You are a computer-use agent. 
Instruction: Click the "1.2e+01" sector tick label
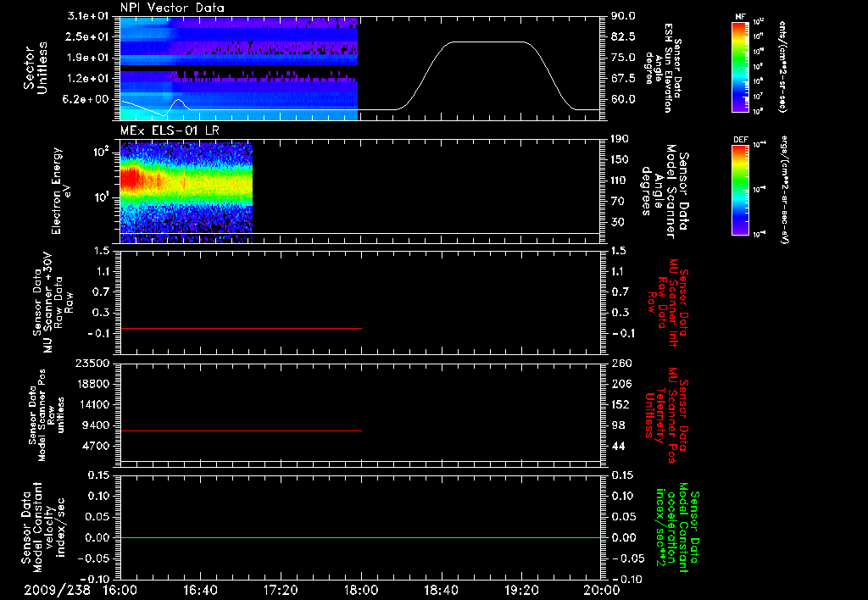[x=88, y=79]
